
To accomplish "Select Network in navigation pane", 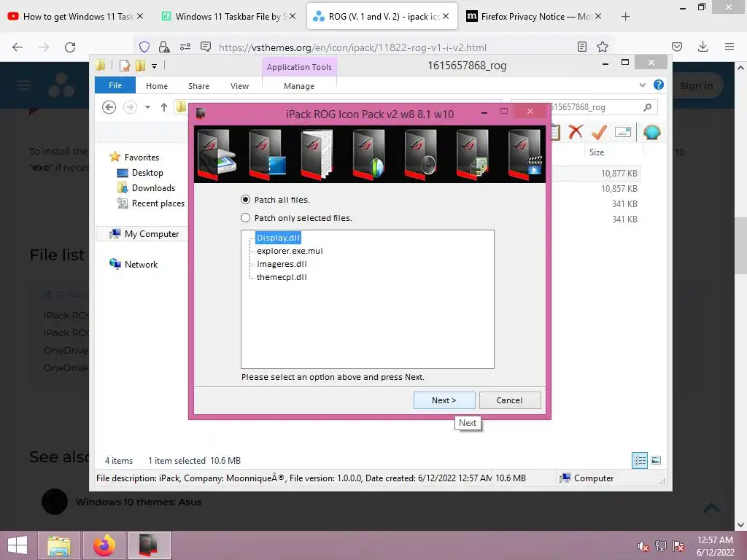I will click(133, 264).
